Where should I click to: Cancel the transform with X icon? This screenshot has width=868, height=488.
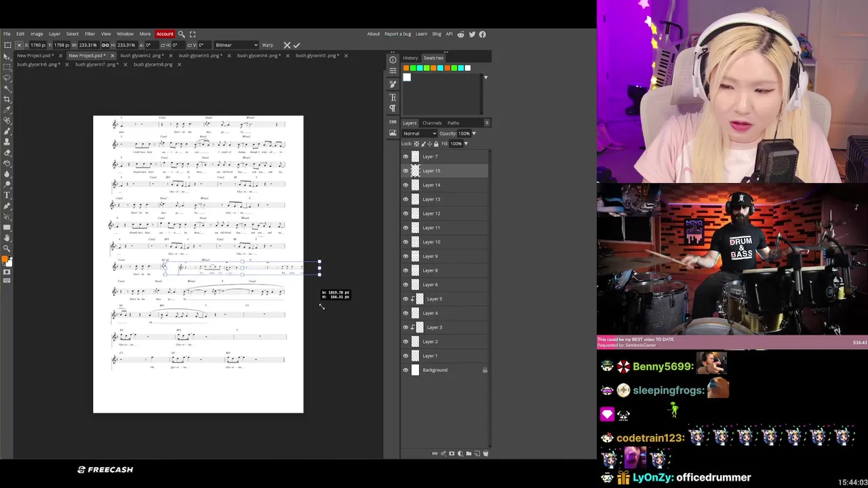287,45
